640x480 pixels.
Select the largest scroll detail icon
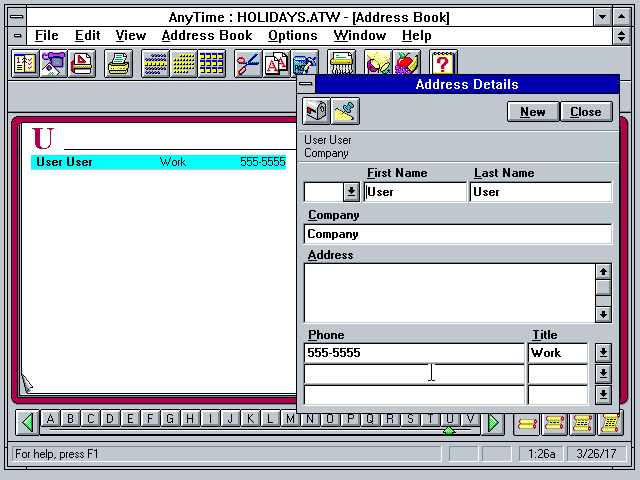pos(610,424)
